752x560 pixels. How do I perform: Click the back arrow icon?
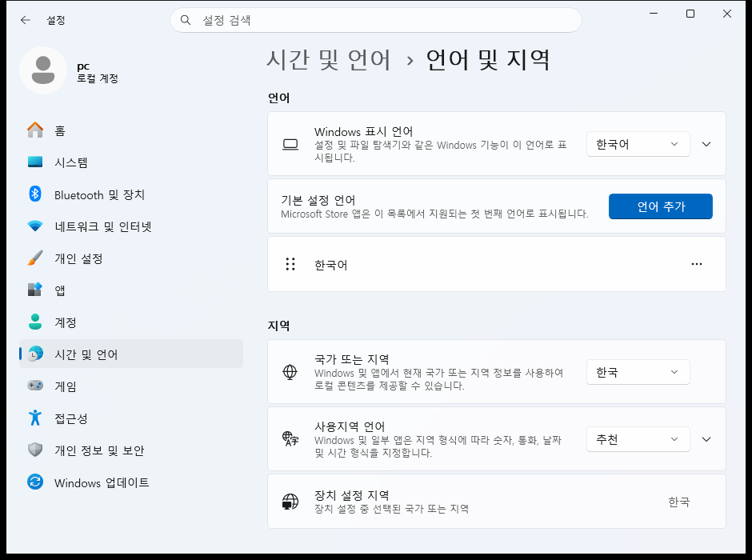pos(26,20)
